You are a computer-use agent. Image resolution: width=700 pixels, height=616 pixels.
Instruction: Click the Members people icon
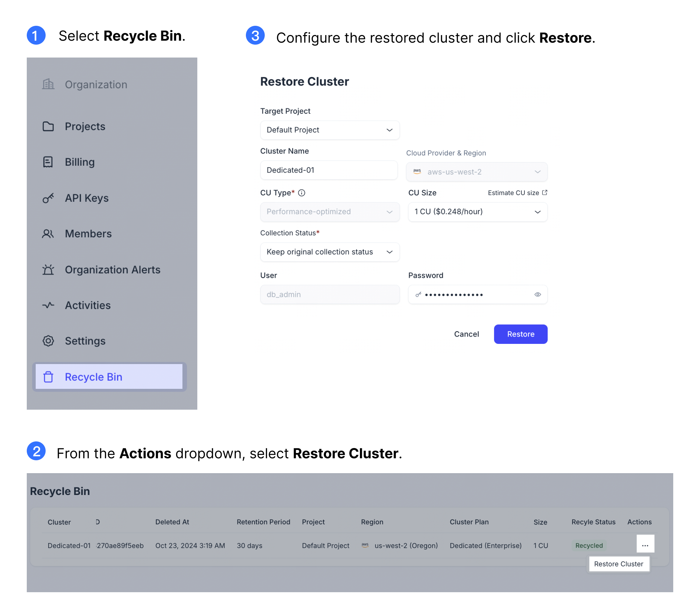coord(48,234)
